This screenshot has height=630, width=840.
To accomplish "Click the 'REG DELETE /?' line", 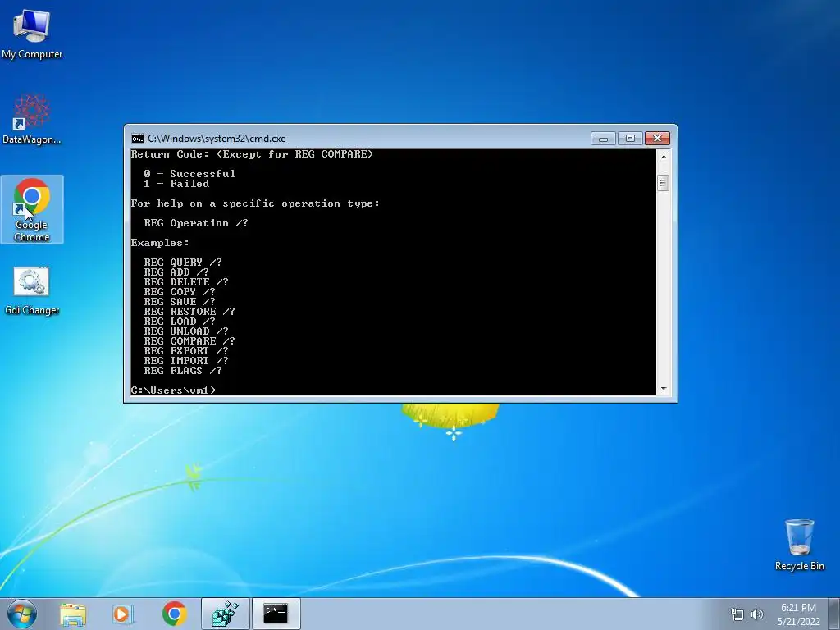I will click(186, 282).
